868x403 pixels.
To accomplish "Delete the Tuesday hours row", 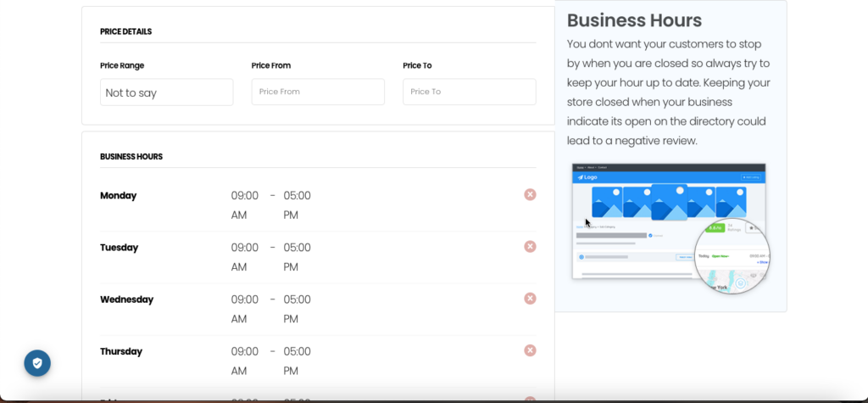I will (530, 246).
